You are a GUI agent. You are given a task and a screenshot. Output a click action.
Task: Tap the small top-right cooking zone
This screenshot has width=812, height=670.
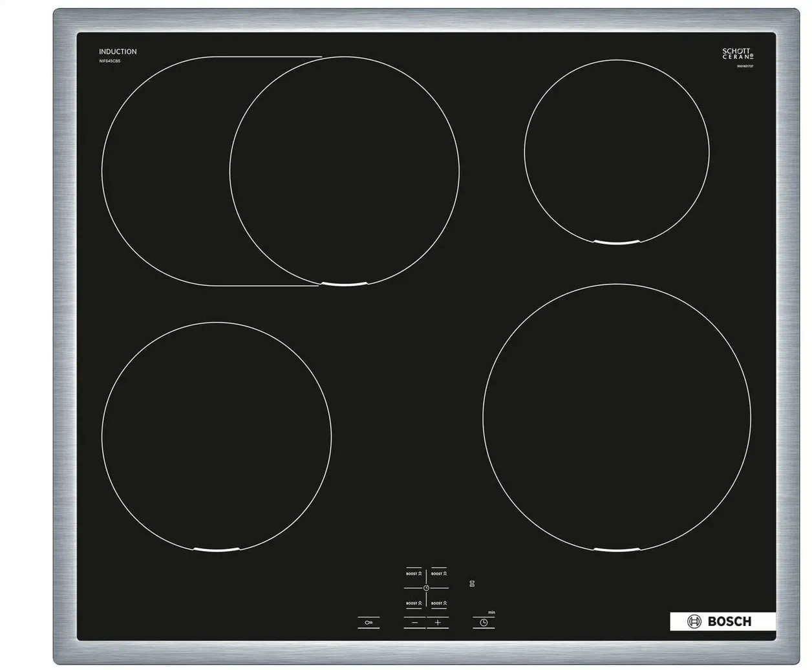coord(617,153)
